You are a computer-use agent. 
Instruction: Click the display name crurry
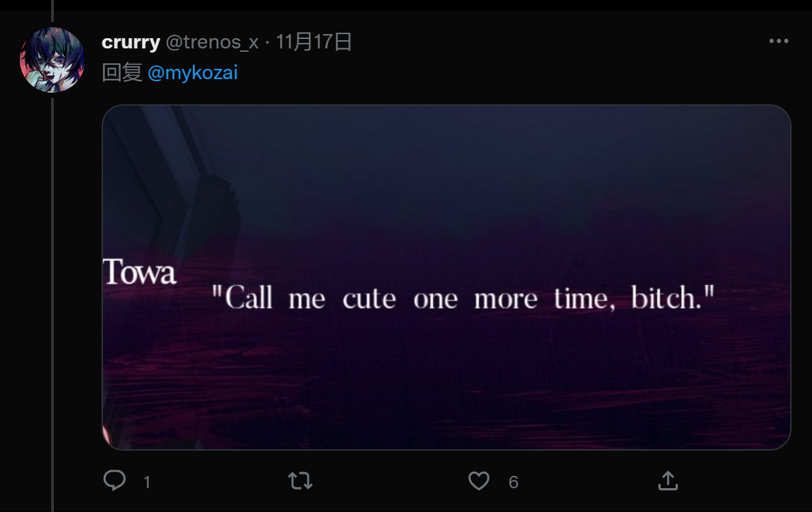131,42
